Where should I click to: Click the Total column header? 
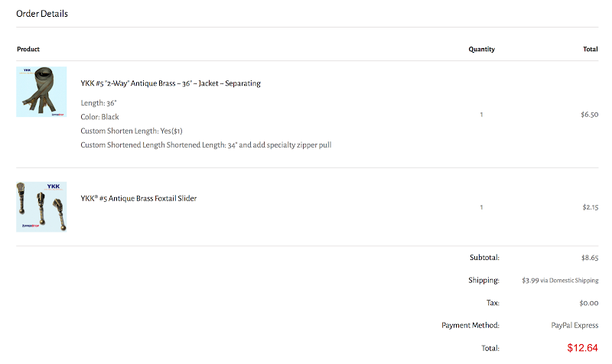pos(590,49)
